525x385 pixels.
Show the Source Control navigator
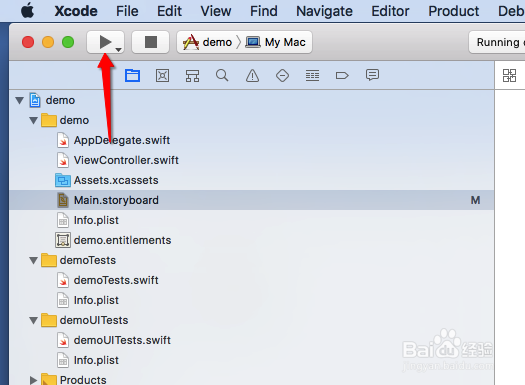coord(162,75)
